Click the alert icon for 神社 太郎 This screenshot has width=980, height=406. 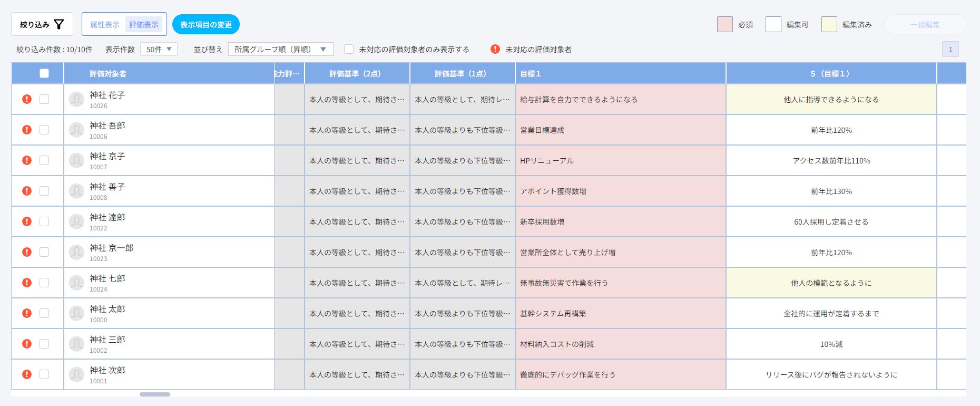tap(27, 313)
